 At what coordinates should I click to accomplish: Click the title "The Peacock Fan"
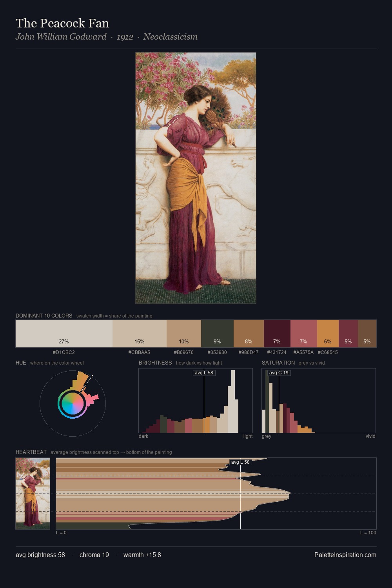62,23
